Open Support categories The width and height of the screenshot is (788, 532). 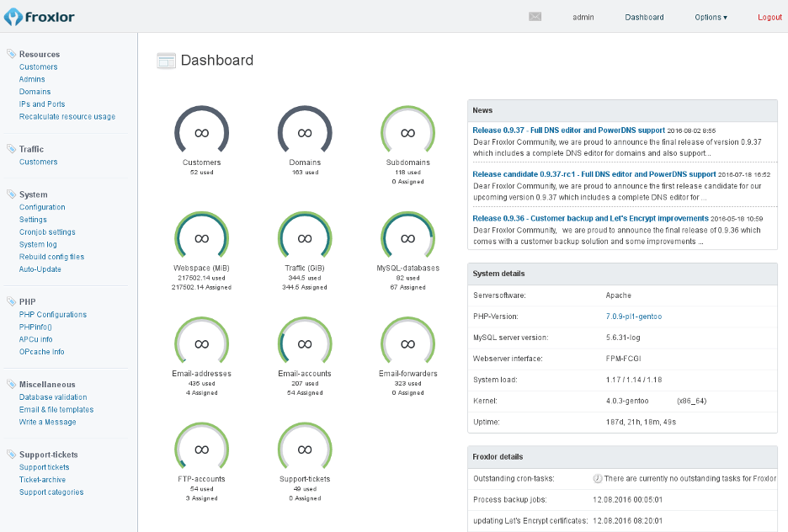tap(51, 492)
